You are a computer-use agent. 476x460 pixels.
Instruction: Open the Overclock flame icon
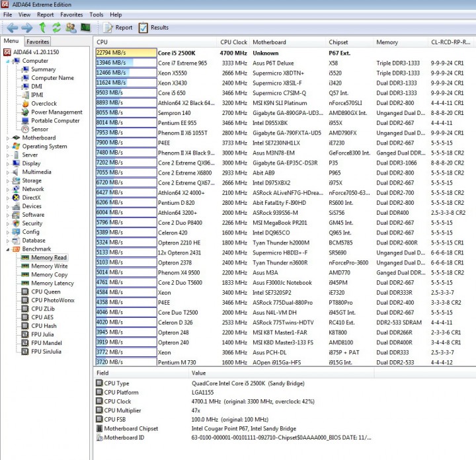tap(26, 104)
